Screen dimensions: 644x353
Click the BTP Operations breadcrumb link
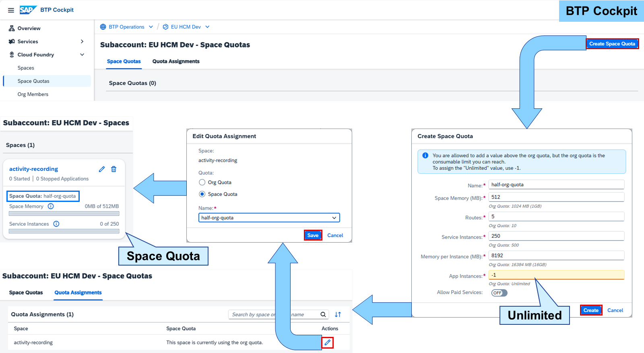(x=126, y=27)
